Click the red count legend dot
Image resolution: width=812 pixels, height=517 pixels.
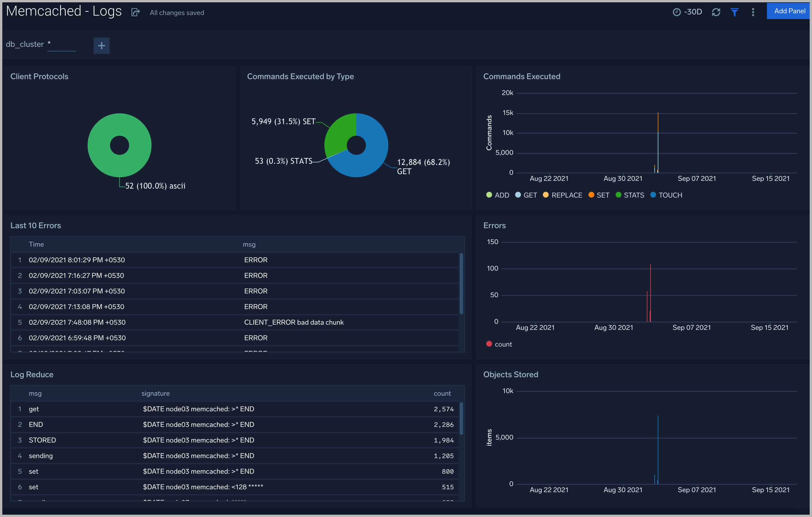(489, 344)
